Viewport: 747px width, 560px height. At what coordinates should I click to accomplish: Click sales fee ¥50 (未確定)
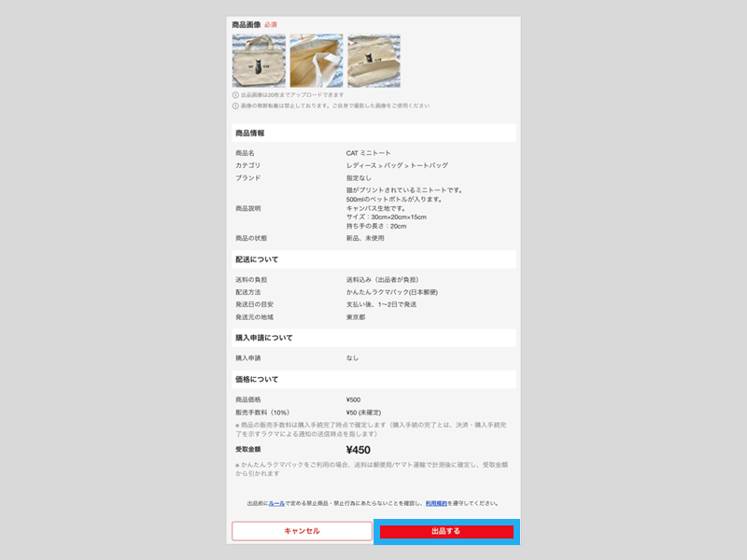tap(363, 413)
